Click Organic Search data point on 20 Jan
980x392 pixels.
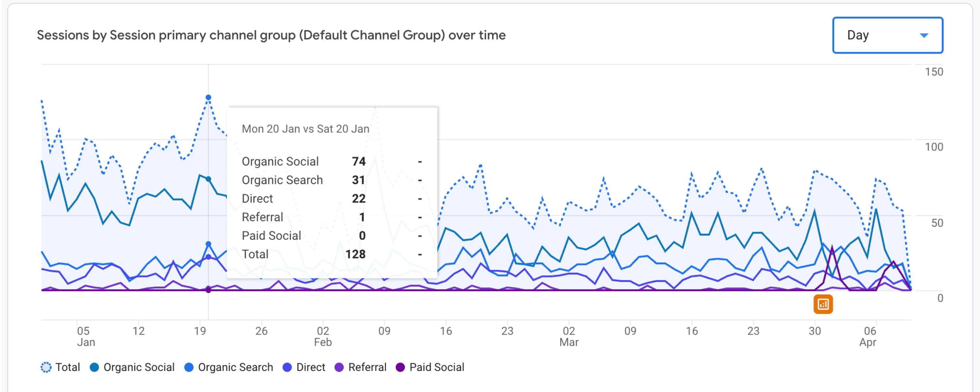[208, 244]
